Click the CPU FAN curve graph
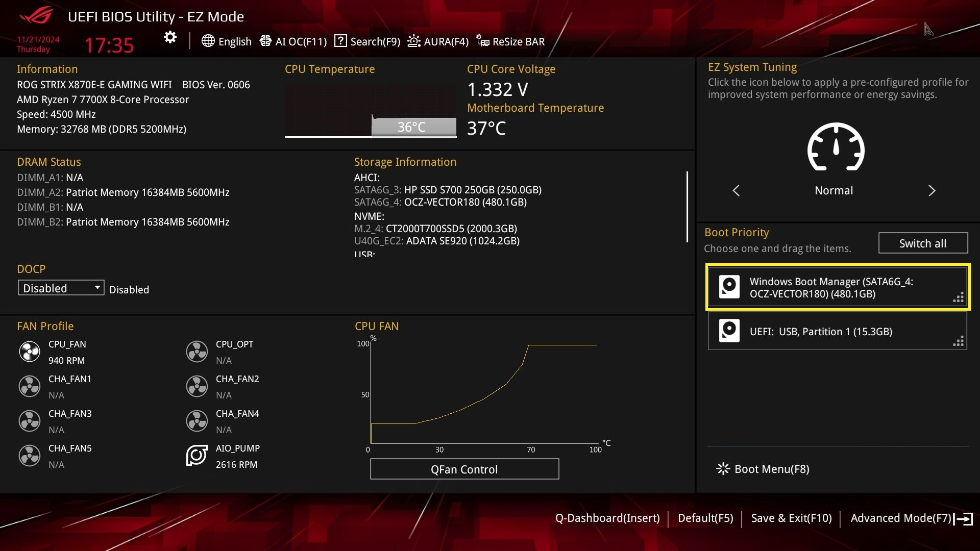This screenshot has width=980, height=551. click(x=483, y=393)
